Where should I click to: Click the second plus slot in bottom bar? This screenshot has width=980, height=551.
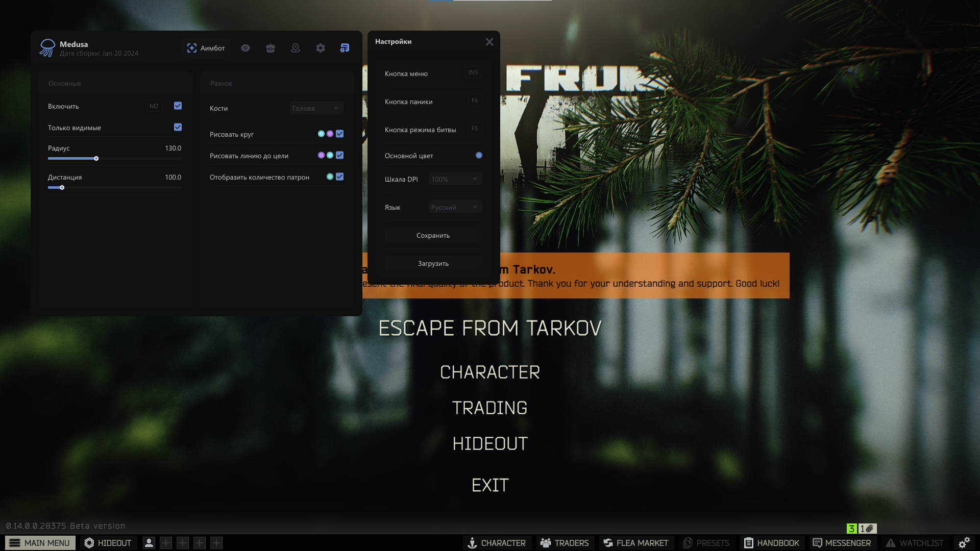pos(183,543)
